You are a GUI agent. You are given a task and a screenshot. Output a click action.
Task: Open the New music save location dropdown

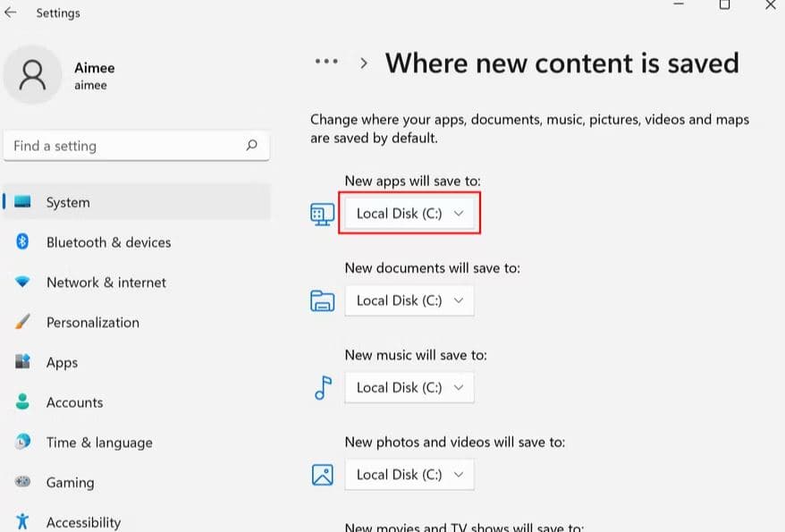[409, 387]
